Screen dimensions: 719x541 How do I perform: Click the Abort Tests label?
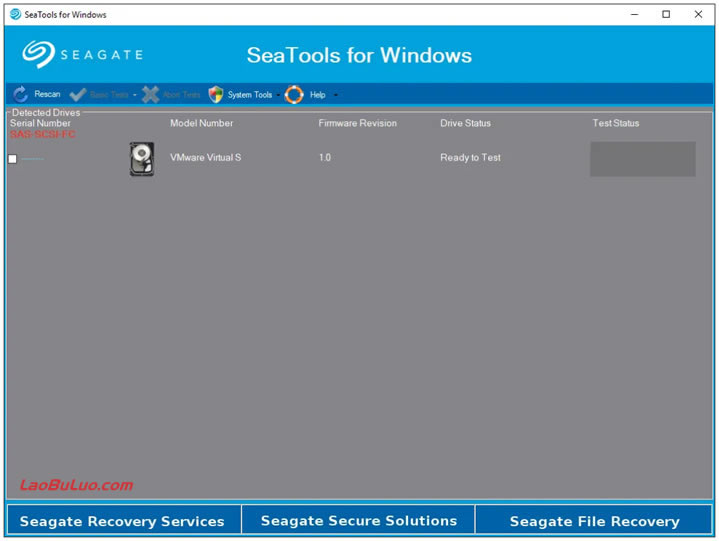(x=182, y=94)
